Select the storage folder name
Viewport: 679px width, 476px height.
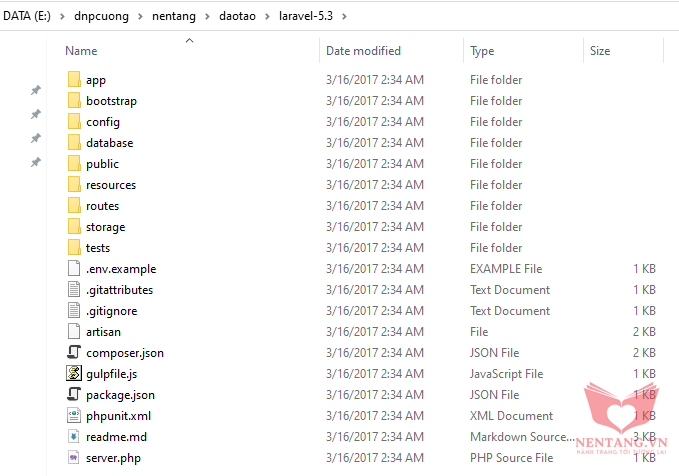pyautogui.click(x=106, y=227)
